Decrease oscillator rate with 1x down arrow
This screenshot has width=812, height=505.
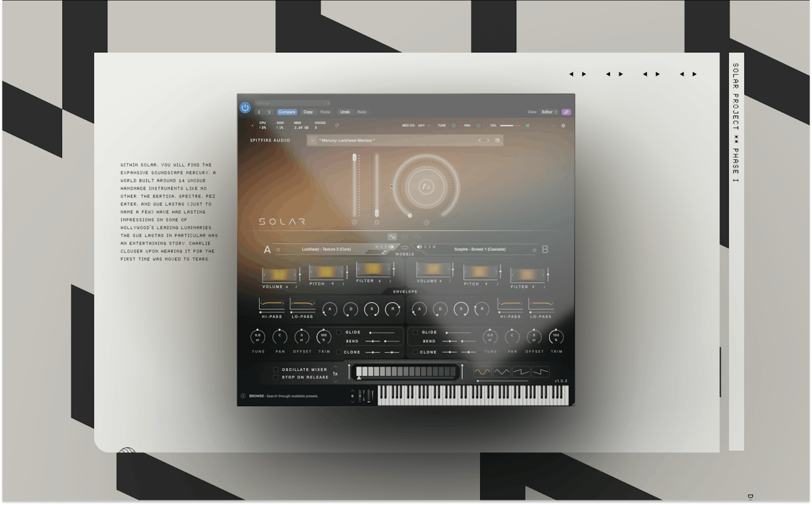point(335,381)
